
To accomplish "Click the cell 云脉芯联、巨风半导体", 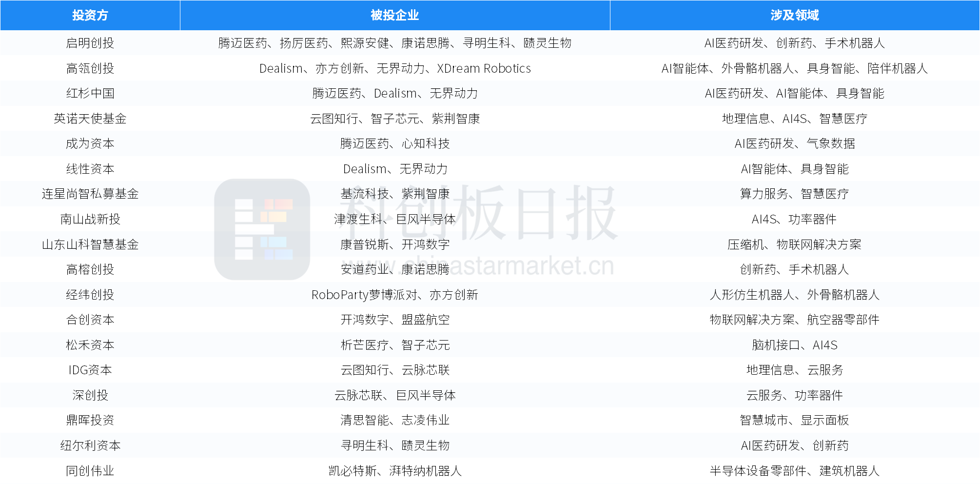I will pos(395,395).
